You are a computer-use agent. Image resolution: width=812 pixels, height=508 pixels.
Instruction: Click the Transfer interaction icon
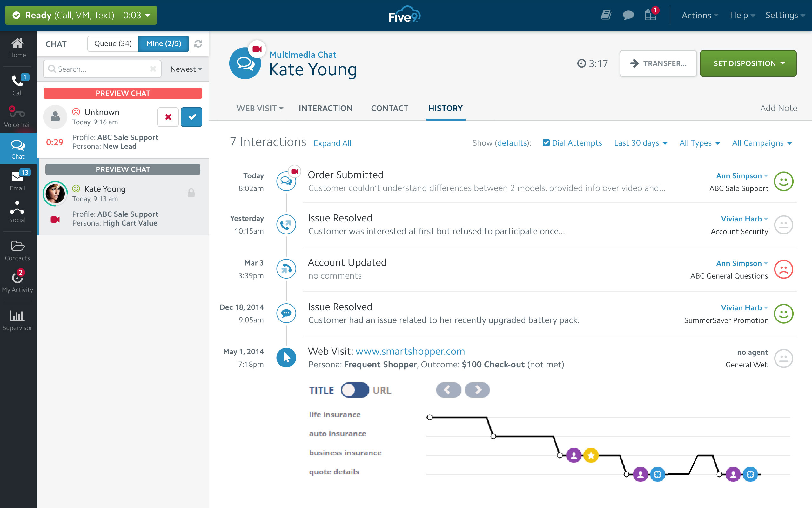[x=634, y=63]
